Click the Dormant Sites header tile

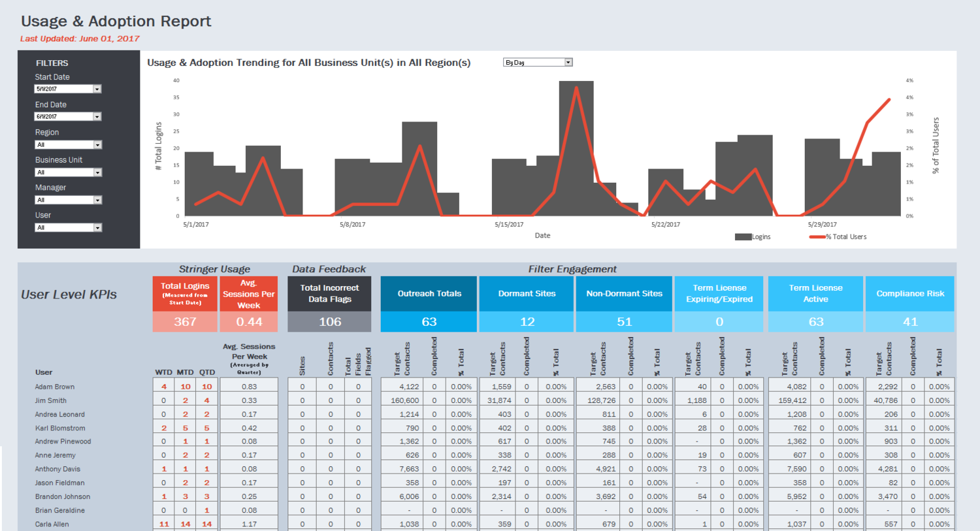coord(527,294)
